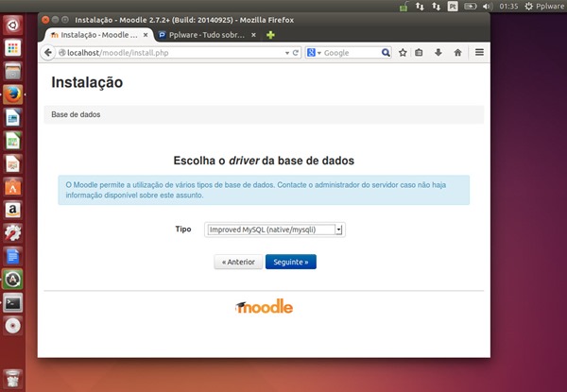Open the Firefox hamburger menu

(x=479, y=52)
